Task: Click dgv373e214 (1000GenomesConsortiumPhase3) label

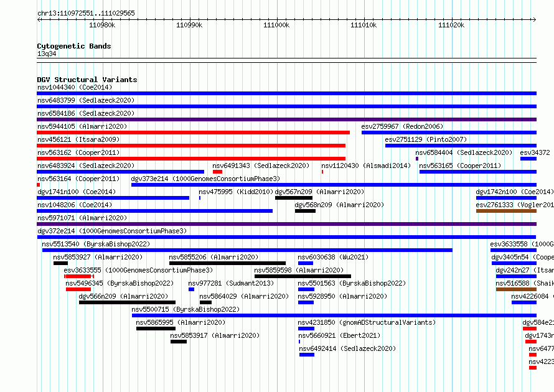Action: (x=205, y=179)
